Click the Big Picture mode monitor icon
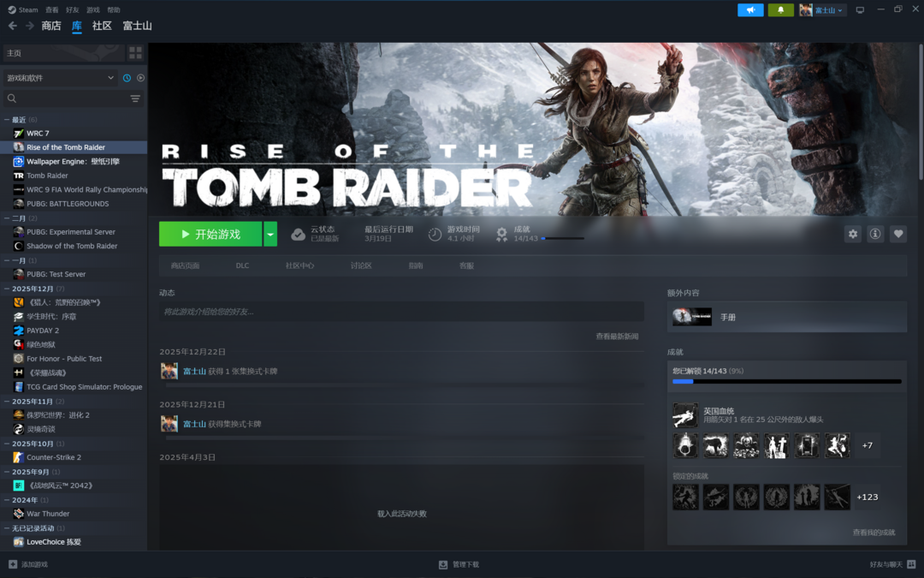 coord(860,10)
